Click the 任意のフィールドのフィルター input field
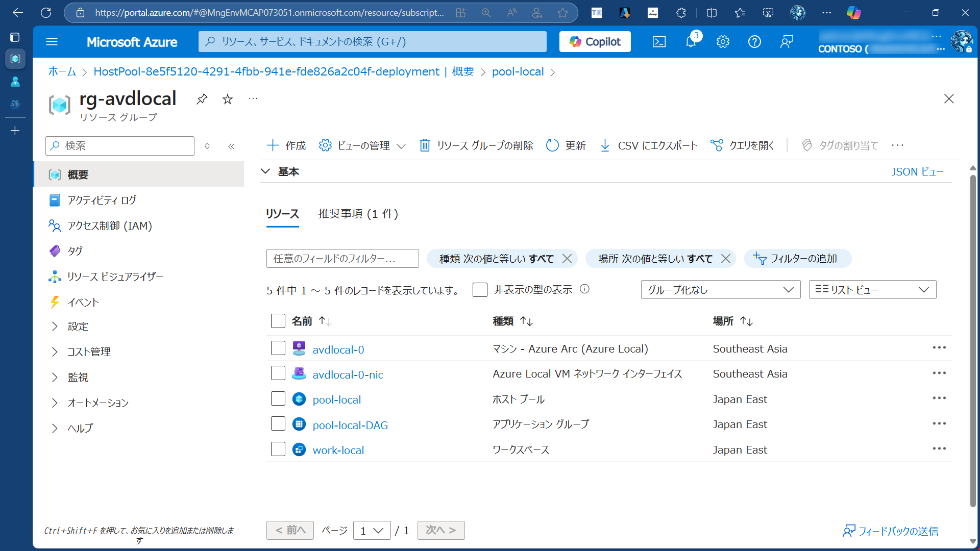This screenshot has width=980, height=551. click(342, 259)
